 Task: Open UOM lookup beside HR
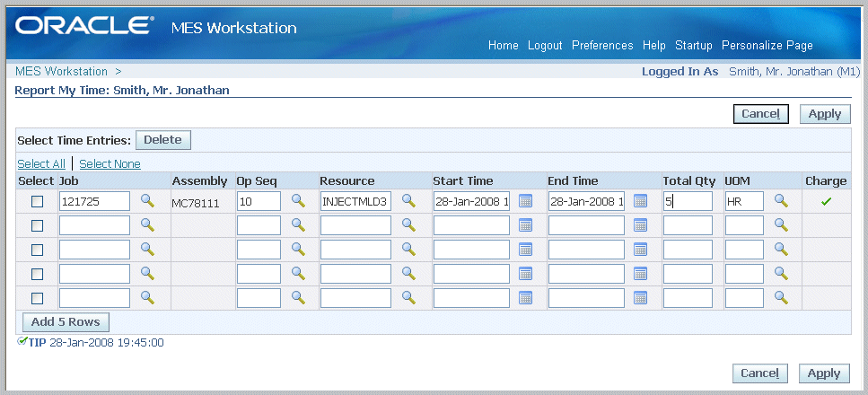coord(781,200)
